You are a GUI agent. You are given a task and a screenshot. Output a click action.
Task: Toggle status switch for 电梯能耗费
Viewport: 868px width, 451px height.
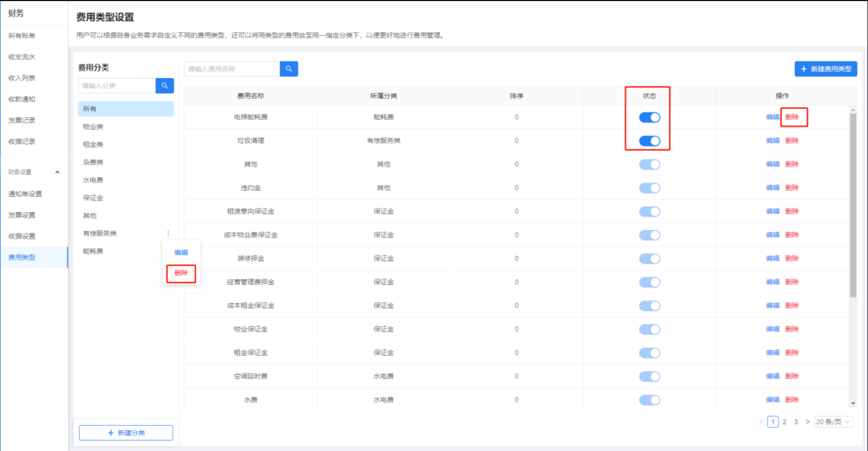coord(649,118)
